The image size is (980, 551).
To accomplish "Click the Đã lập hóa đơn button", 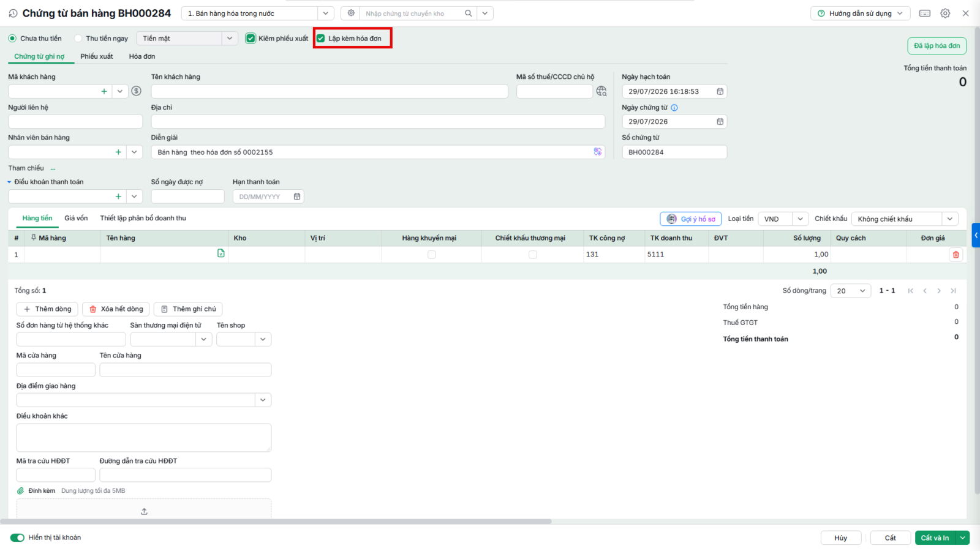I will click(937, 46).
